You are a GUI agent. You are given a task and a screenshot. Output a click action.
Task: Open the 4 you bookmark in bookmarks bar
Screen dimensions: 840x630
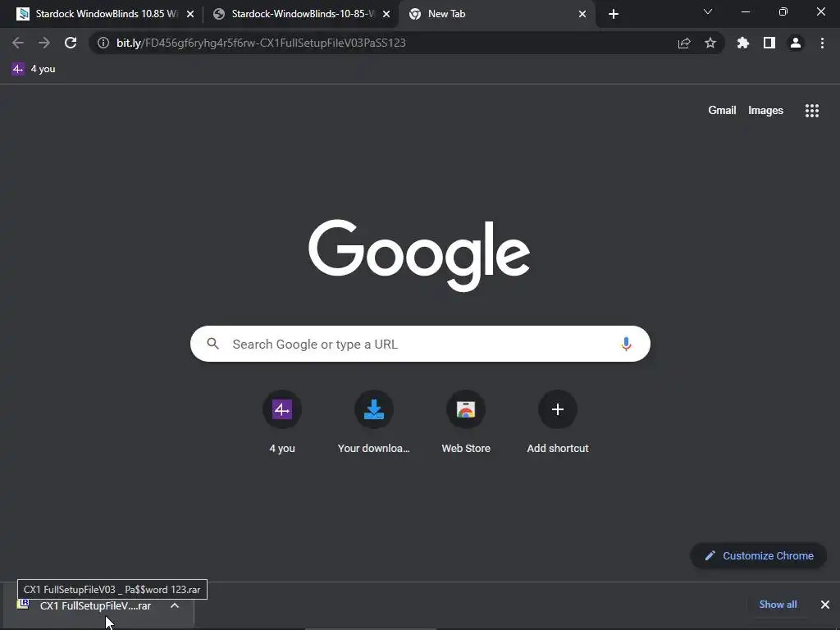pos(34,69)
